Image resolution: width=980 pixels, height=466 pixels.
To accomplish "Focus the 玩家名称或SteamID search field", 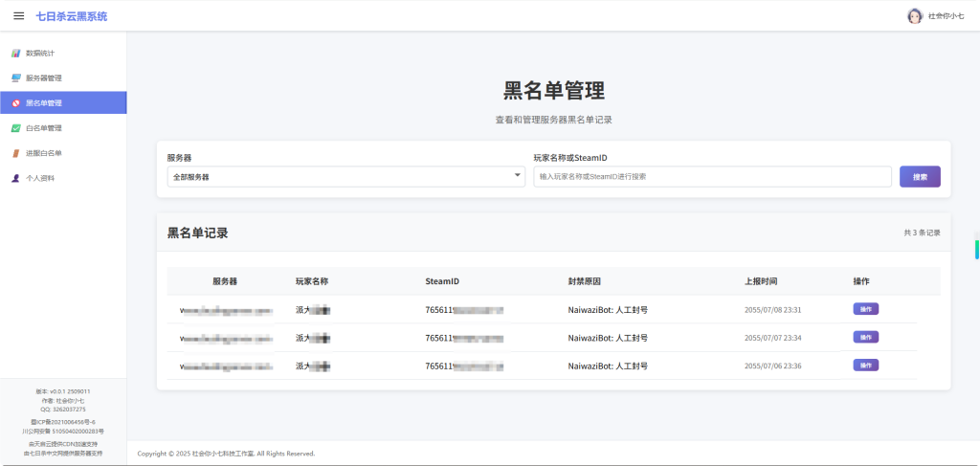I will [x=712, y=177].
